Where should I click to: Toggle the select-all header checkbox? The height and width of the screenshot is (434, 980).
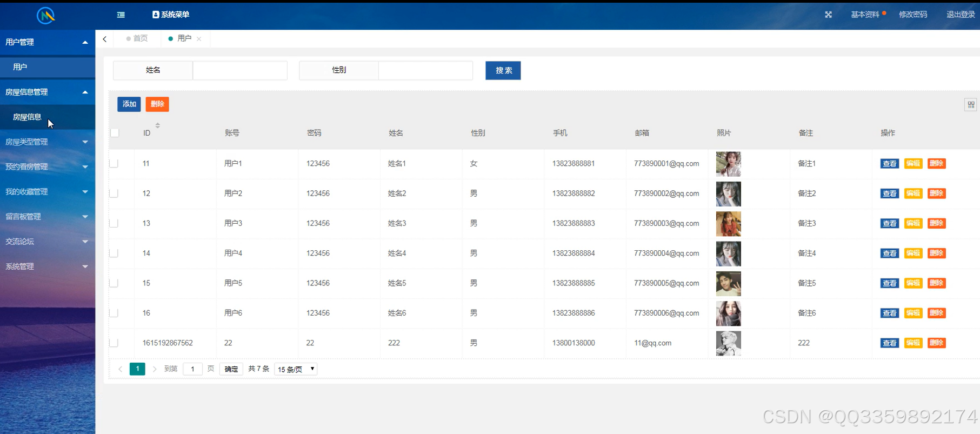coord(115,133)
